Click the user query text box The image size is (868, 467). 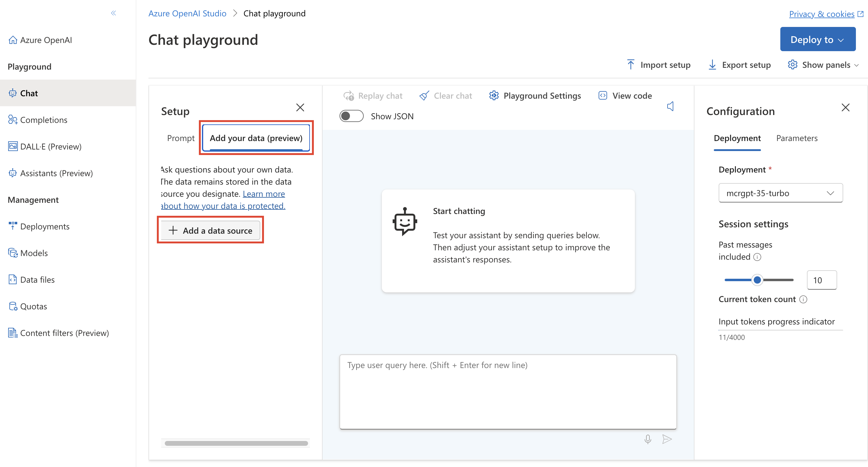click(508, 392)
